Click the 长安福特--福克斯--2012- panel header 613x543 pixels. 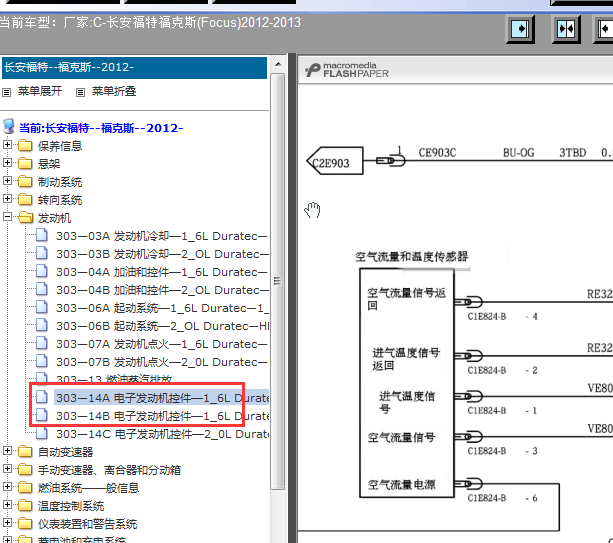pos(134,68)
